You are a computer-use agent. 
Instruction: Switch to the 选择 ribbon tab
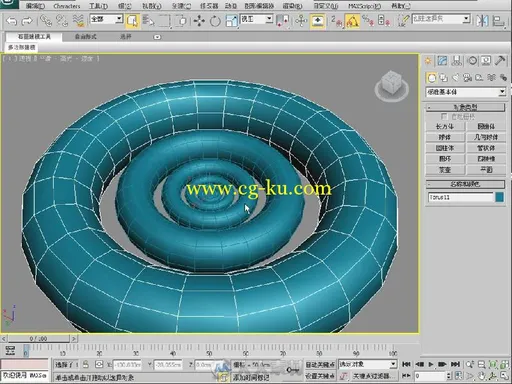(126, 37)
